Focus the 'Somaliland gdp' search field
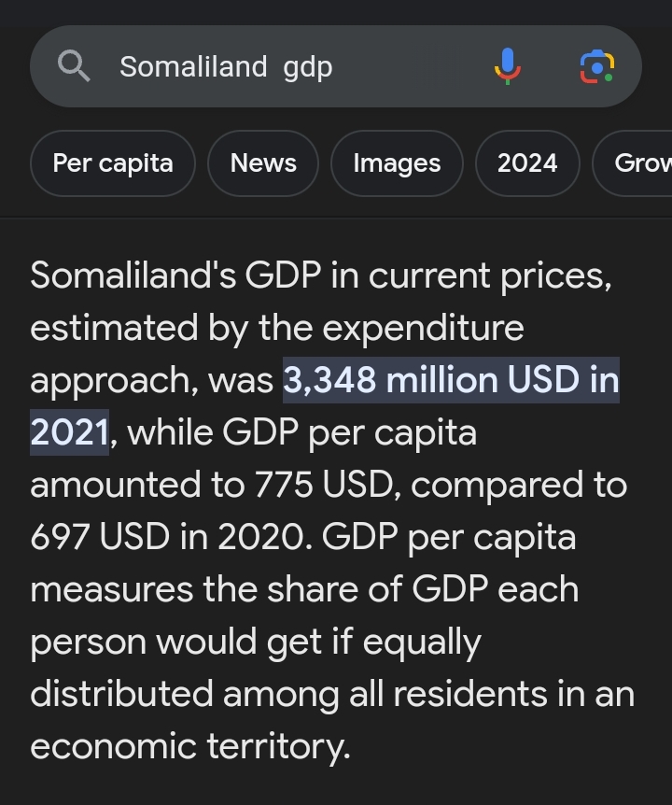The image size is (672, 805). pos(335,66)
